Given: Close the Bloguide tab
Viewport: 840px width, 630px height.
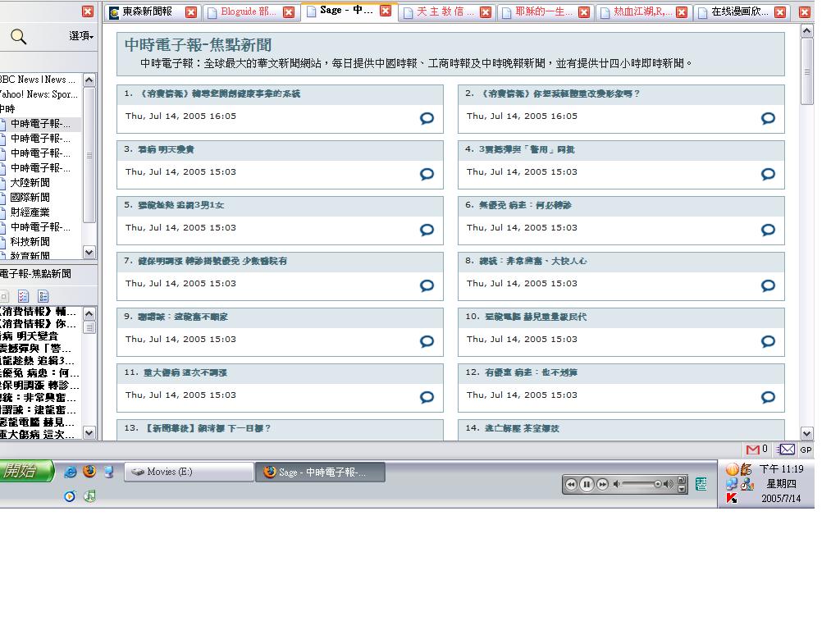Looking at the screenshot, I should point(289,11).
